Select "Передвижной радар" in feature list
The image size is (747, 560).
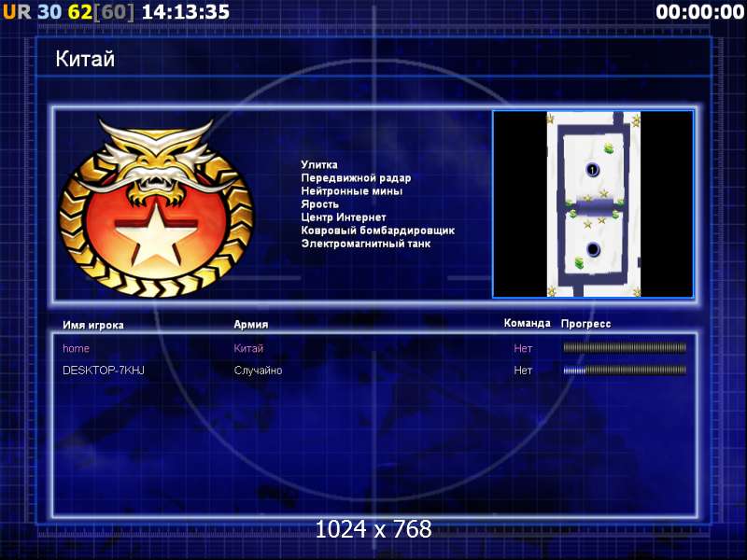coord(356,178)
